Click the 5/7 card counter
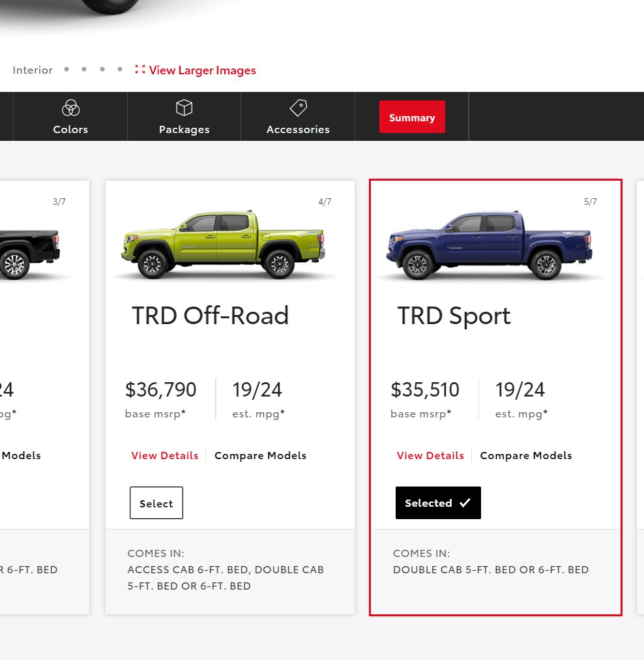Screen dimensions: 644x660 point(590,202)
